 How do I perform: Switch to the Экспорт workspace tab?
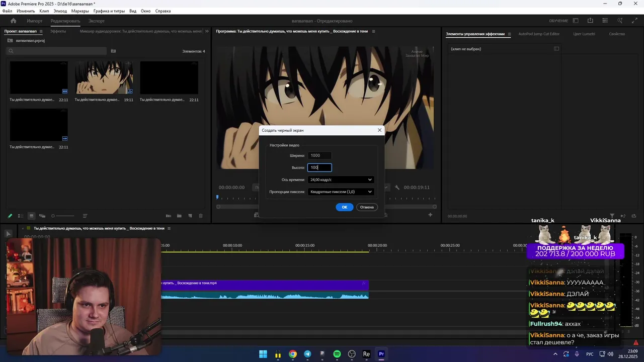[x=97, y=21]
